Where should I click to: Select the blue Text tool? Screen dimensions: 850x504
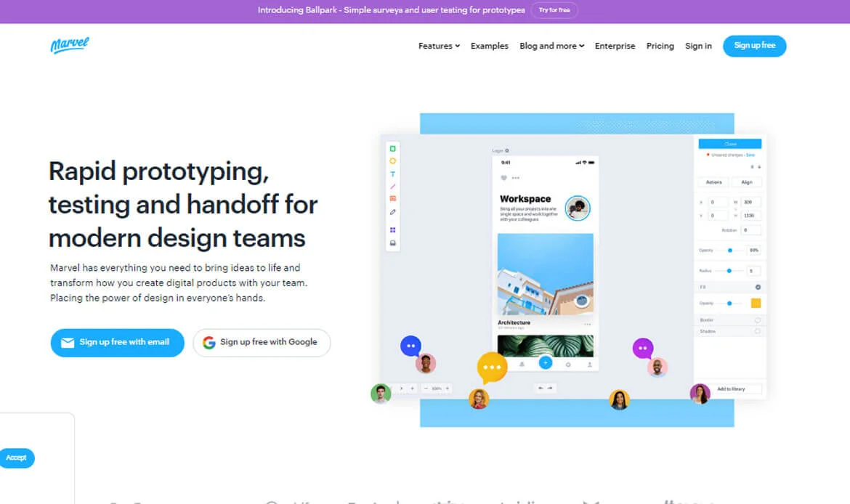tap(393, 174)
